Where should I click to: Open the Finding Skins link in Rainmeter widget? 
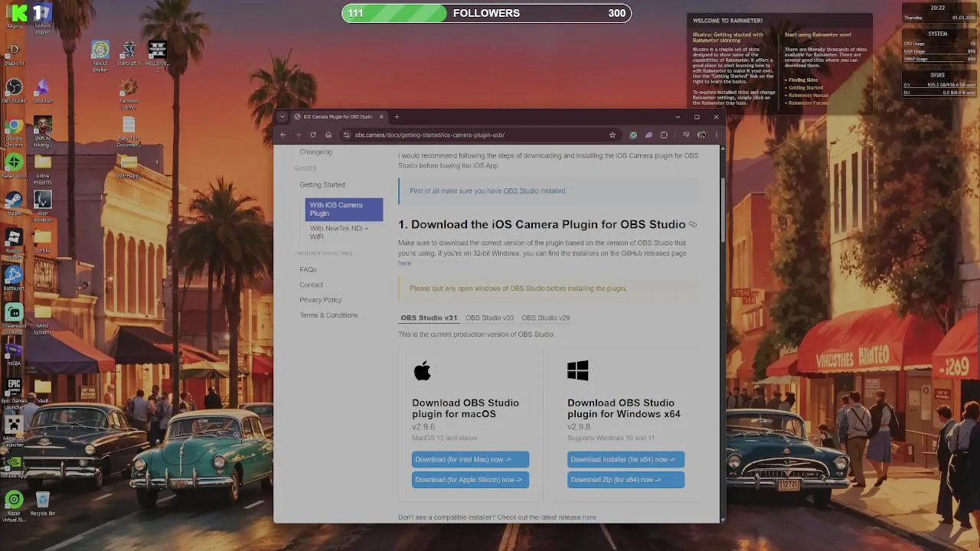pyautogui.click(x=803, y=80)
